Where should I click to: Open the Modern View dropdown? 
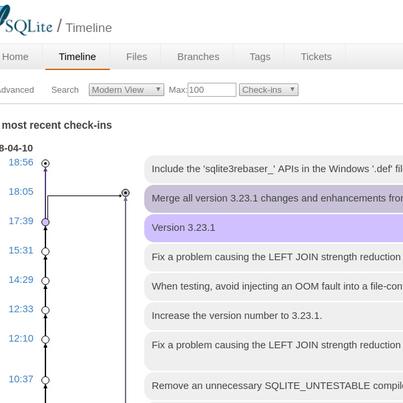(x=126, y=90)
